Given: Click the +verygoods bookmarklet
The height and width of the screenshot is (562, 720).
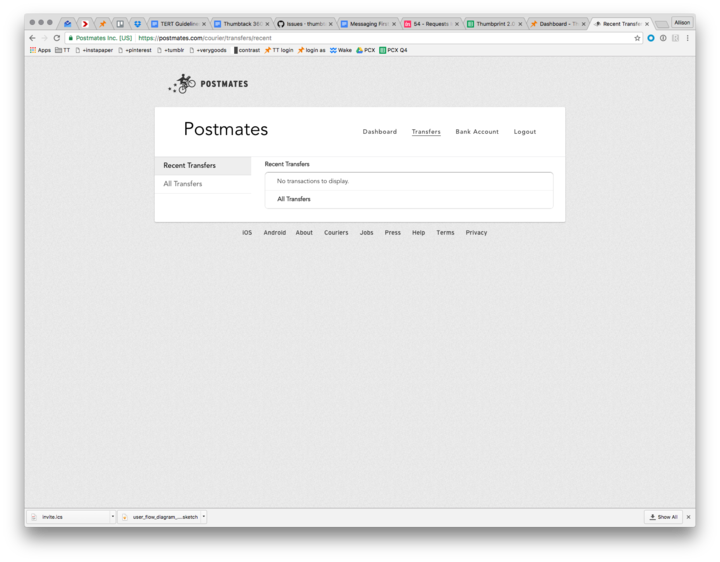Looking at the screenshot, I should pos(208,50).
